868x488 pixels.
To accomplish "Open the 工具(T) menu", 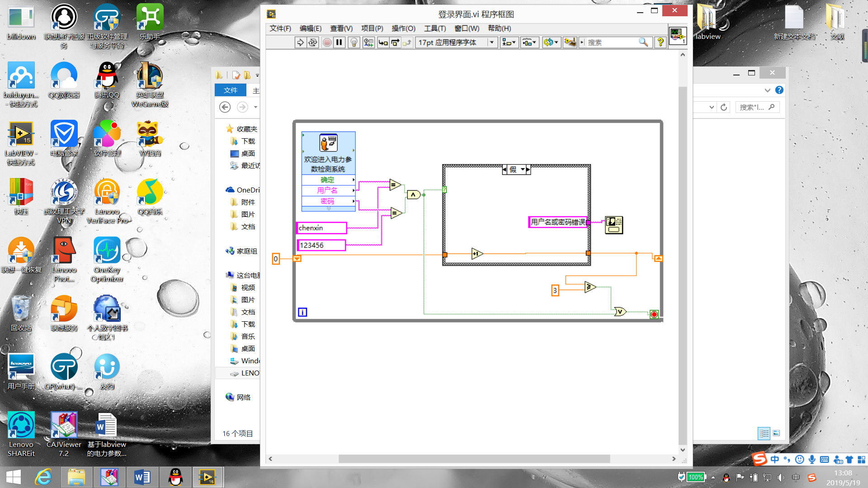I will coord(434,28).
